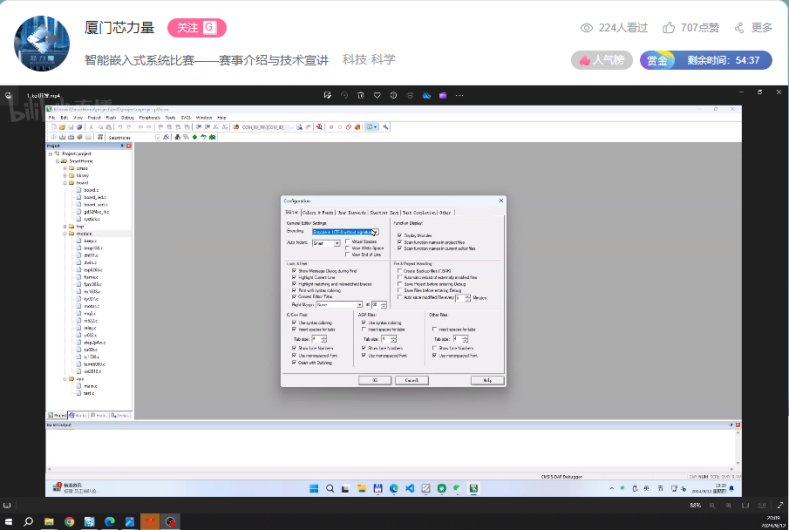Image resolution: width=789 pixels, height=530 pixels.
Task: Enable the Save Project before entering Debug checkbox
Action: coord(400,284)
